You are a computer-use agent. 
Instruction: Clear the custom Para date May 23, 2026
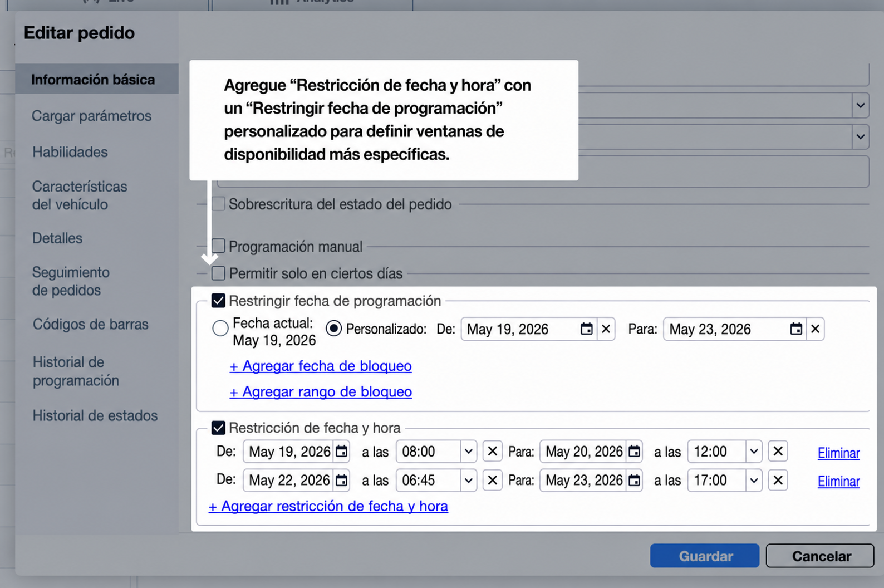pyautogui.click(x=816, y=329)
